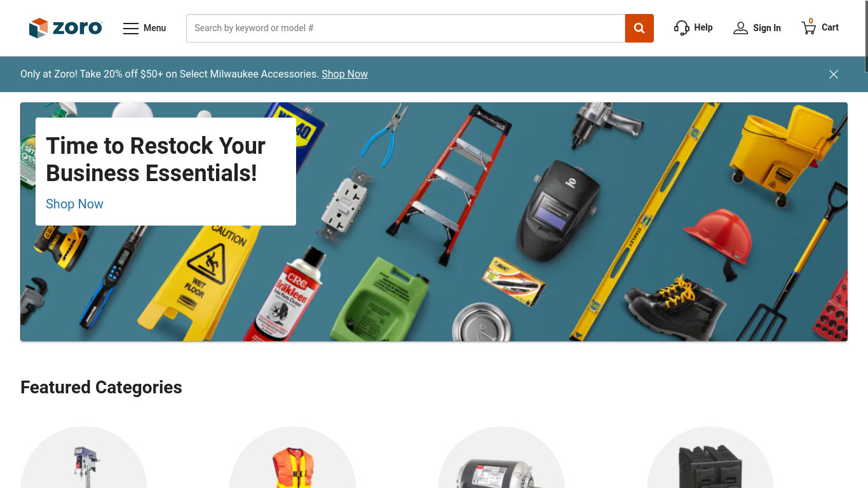The width and height of the screenshot is (868, 488).
Task: Open the circuit breaker category thumbnail
Action: tap(710, 457)
